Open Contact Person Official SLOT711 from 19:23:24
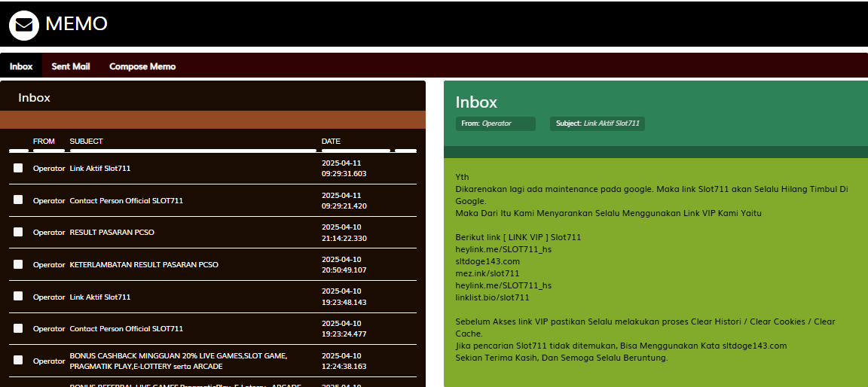The image size is (868, 387). [x=127, y=329]
